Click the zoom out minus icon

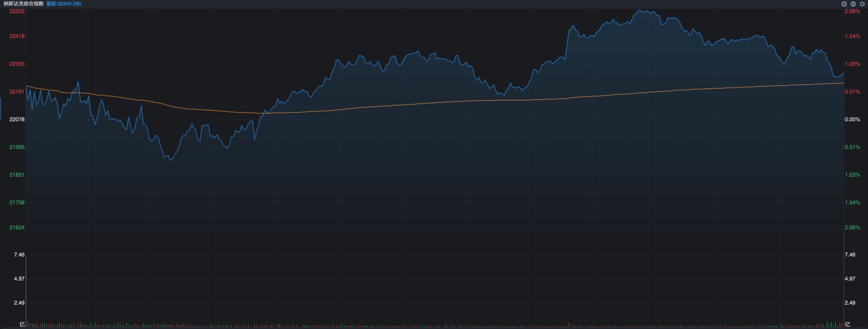point(853,4)
